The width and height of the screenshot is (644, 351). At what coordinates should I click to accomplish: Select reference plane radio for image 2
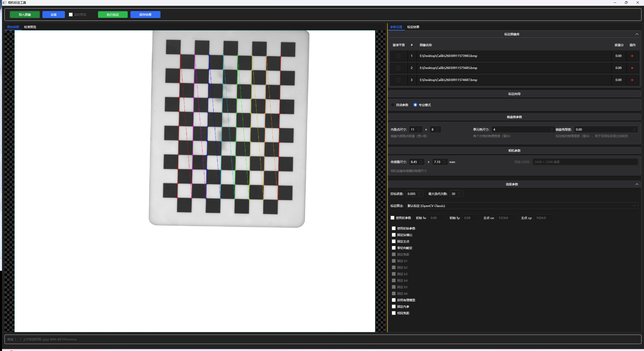click(398, 68)
